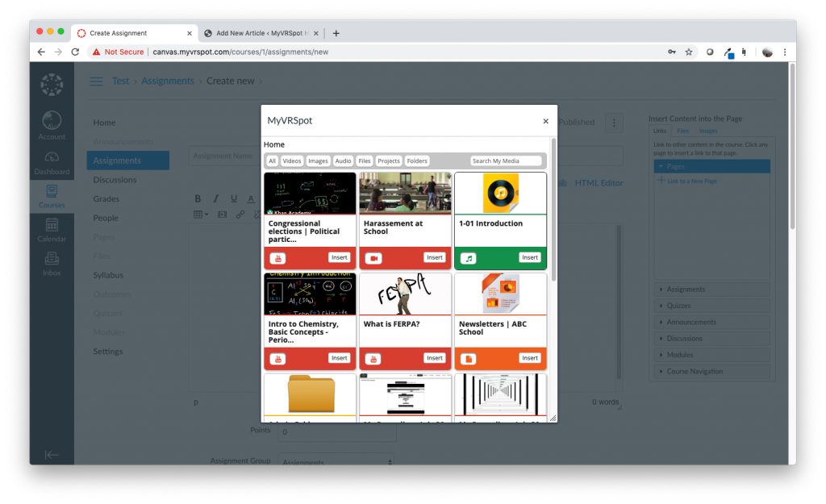
Task: Open the Canvas Account menu
Action: click(x=52, y=125)
